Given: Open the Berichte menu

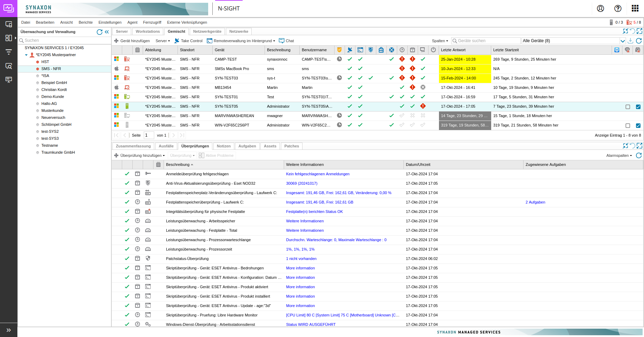Looking at the screenshot, I should coord(86,22).
